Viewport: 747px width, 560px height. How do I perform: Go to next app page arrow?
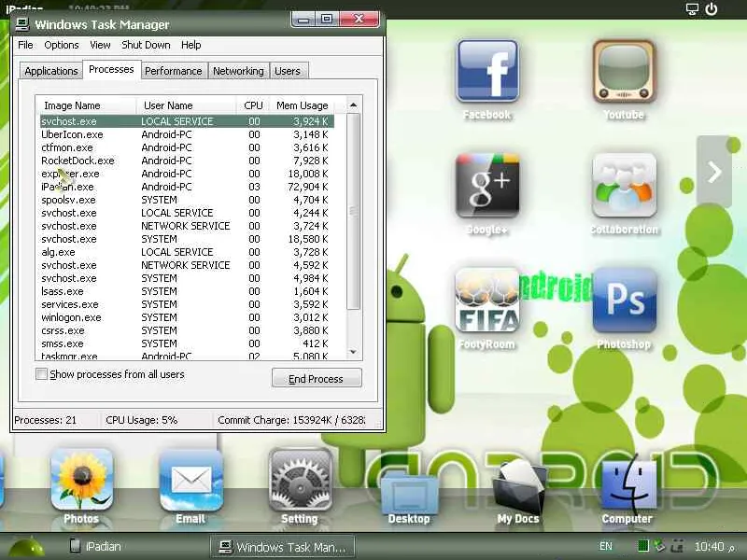coord(714,172)
